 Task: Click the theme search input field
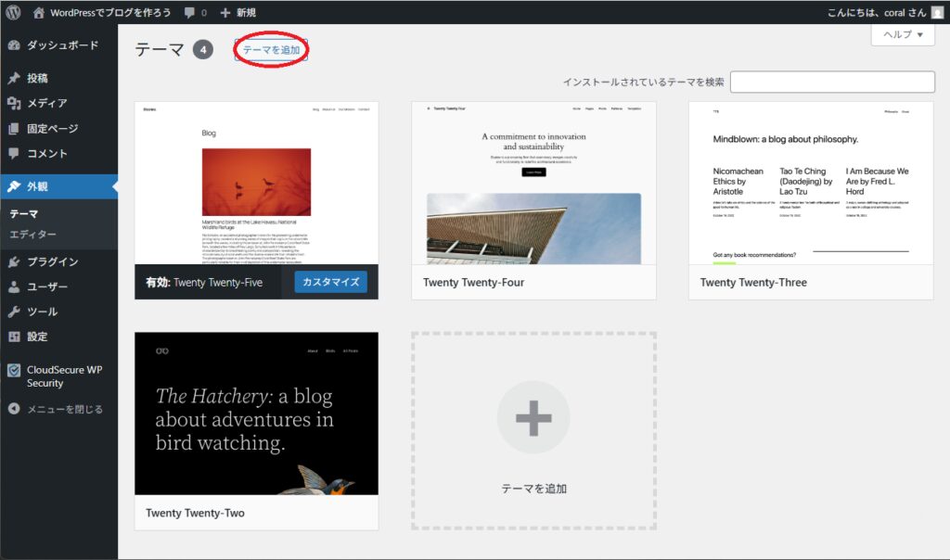pos(832,82)
